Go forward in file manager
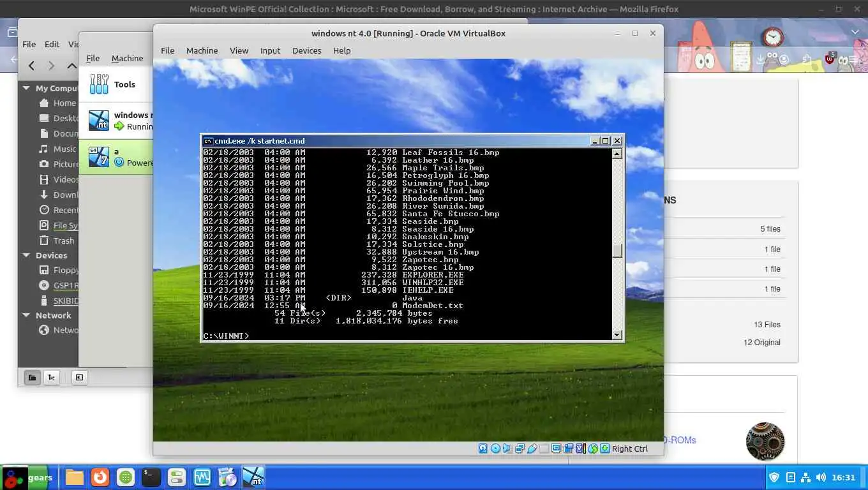Image resolution: width=868 pixels, height=490 pixels. 52,65
